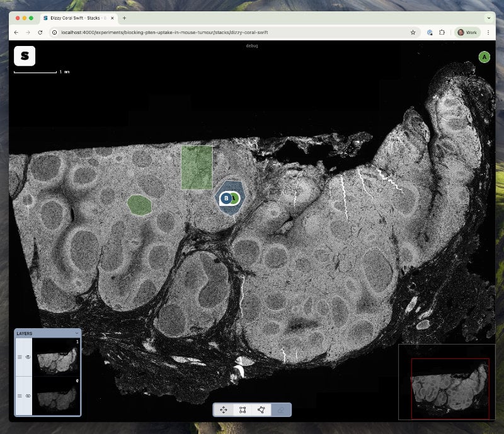The image size is (504, 434).
Task: Select the move/pan tool
Action: [224, 410]
